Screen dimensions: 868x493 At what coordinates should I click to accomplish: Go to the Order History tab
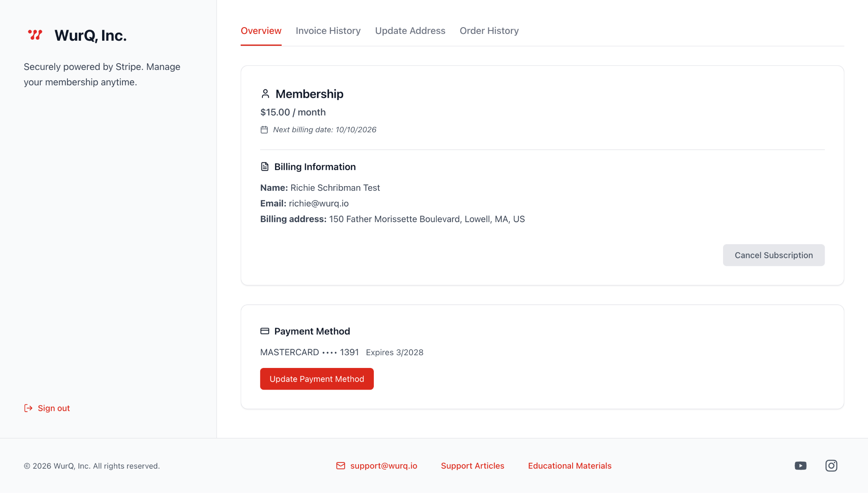pyautogui.click(x=489, y=31)
